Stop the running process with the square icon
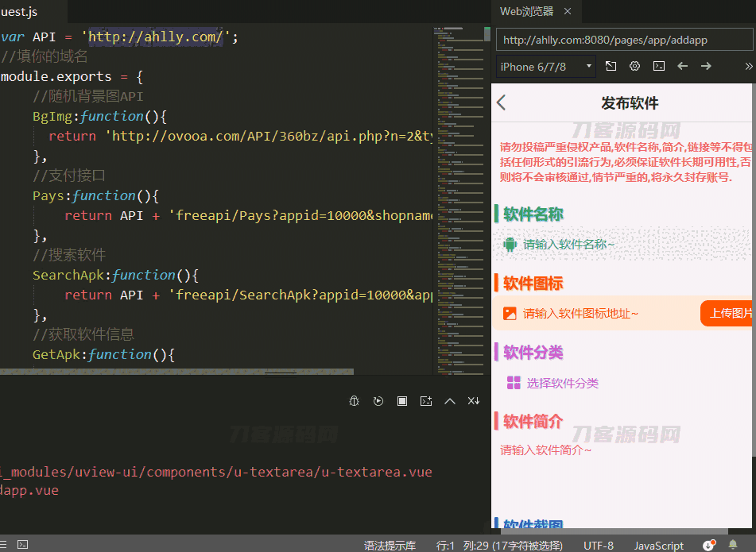Screen dimensions: 756x552 pyautogui.click(x=402, y=401)
